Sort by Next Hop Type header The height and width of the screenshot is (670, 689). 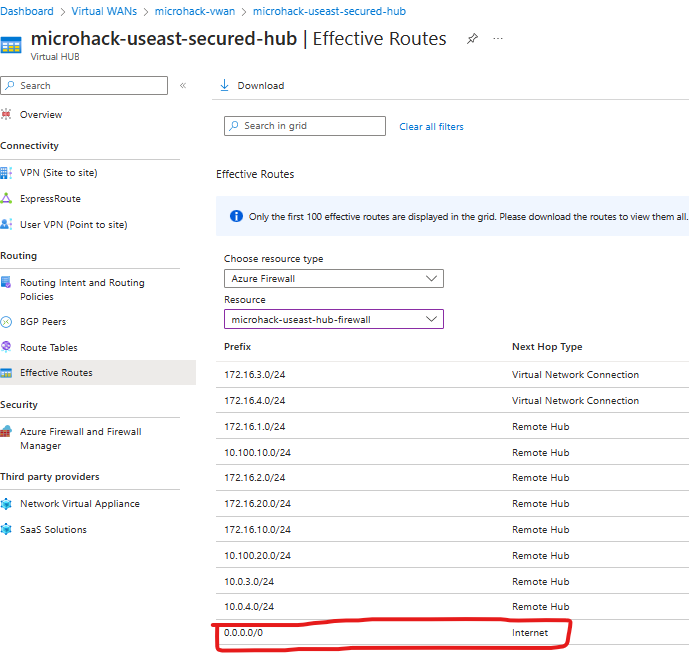(547, 347)
